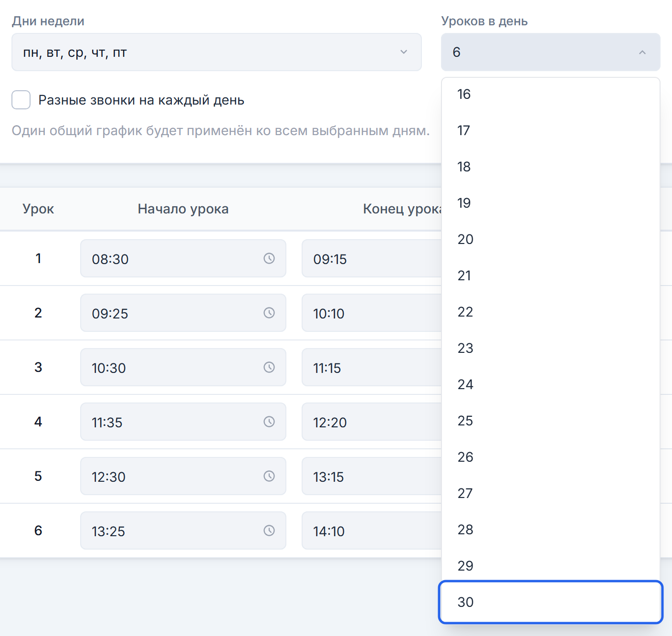This screenshot has width=672, height=636.
Task: Choose 21 lessons per day
Action: click(551, 276)
